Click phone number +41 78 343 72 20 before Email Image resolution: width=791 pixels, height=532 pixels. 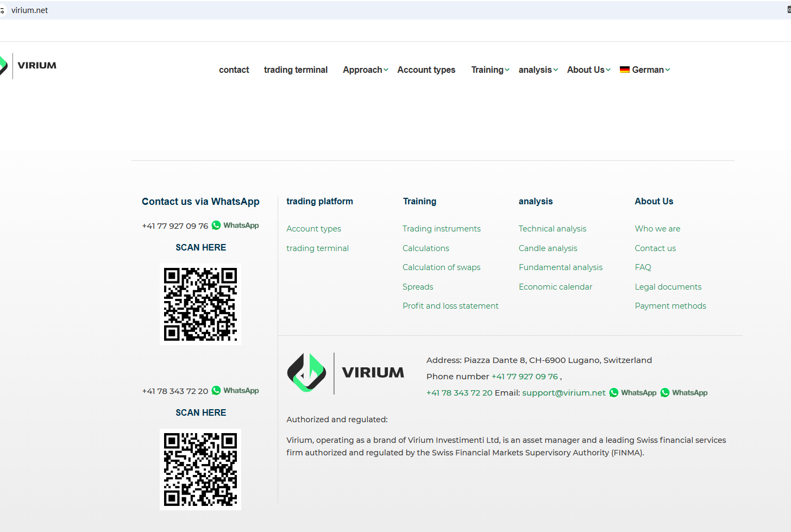(460, 393)
